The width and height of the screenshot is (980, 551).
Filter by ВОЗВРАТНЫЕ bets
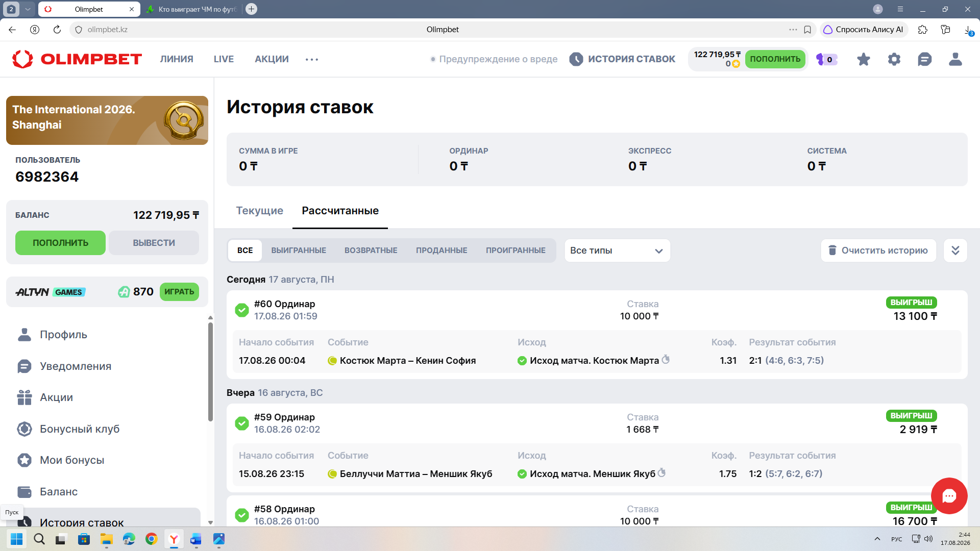click(371, 251)
